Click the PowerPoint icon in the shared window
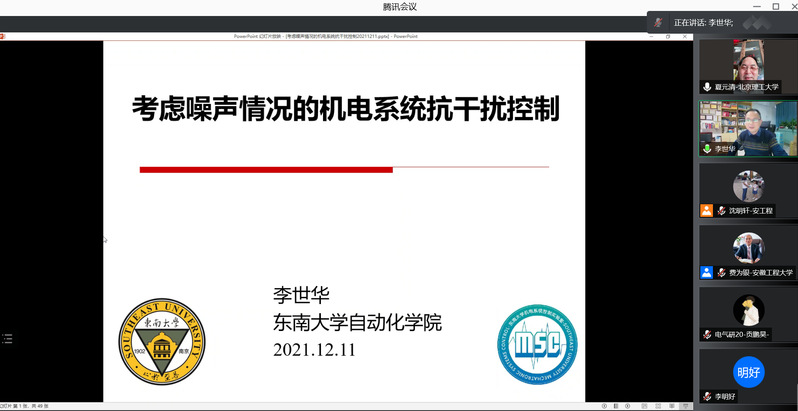The height and width of the screenshot is (411, 798). click(3, 35)
